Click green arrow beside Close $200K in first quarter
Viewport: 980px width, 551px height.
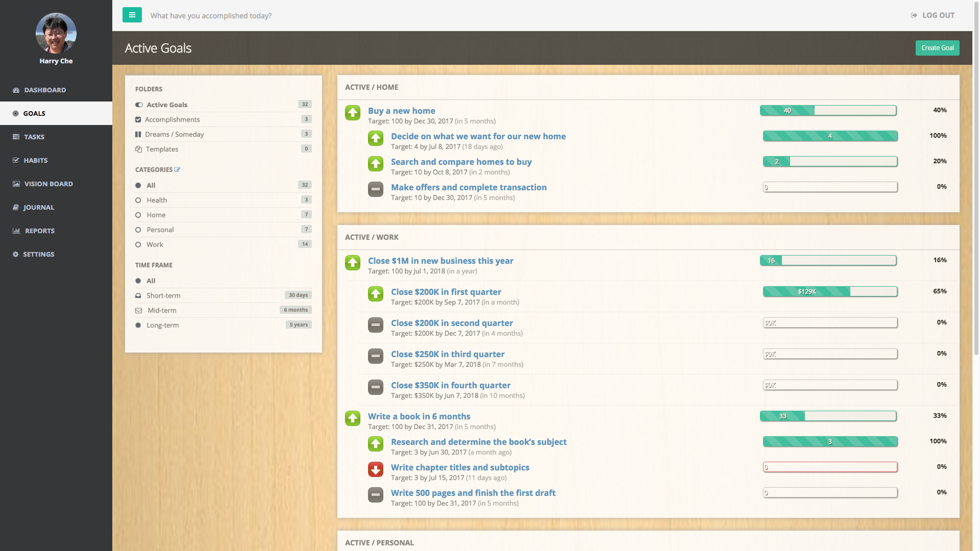376,294
